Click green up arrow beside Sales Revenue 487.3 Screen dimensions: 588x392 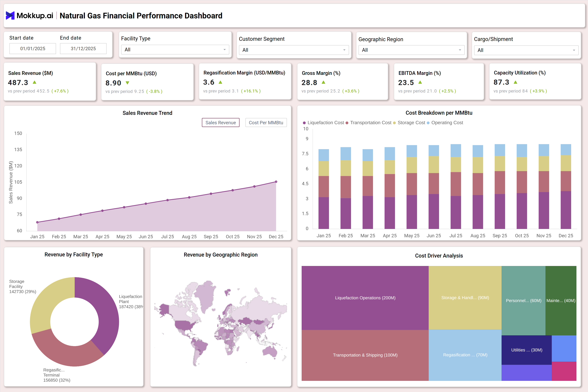point(34,82)
